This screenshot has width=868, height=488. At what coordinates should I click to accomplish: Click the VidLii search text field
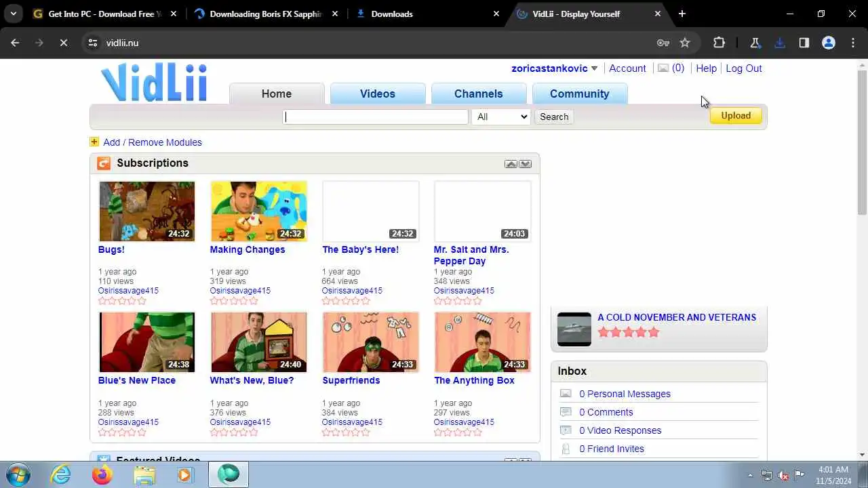point(376,117)
